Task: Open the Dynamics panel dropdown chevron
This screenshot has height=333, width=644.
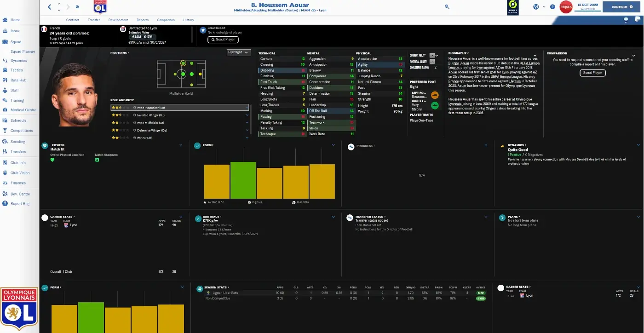Action: click(638, 145)
